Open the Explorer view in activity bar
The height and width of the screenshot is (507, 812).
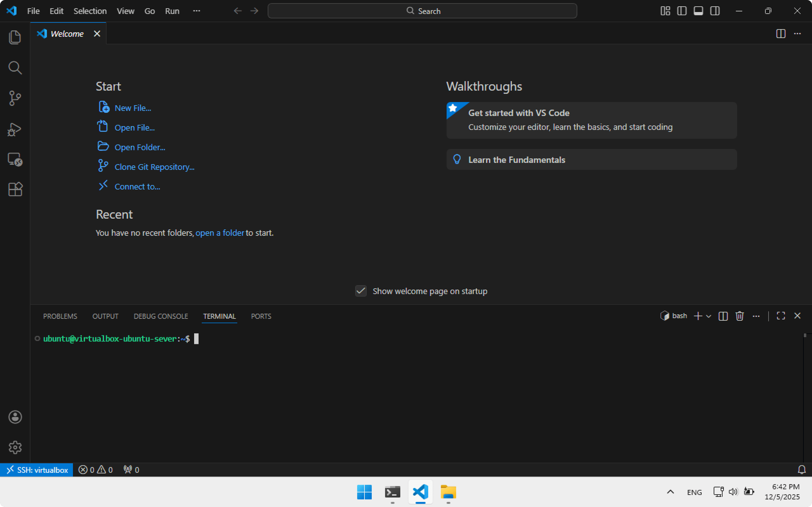(x=15, y=37)
